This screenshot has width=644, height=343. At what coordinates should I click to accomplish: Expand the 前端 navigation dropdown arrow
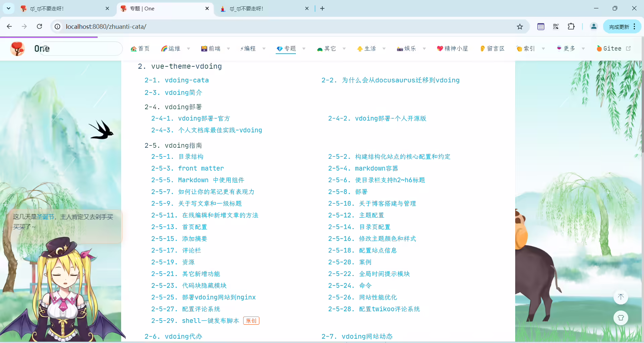[228, 49]
